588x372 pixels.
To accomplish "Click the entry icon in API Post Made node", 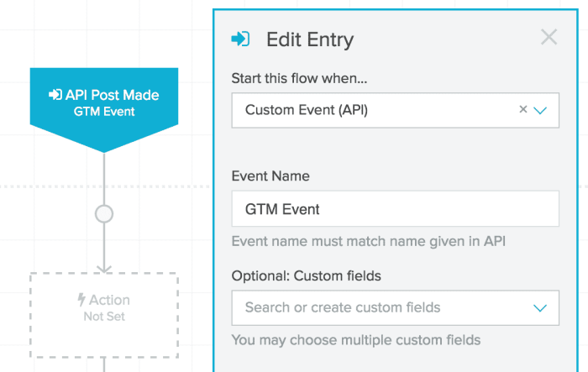I will tap(55, 95).
